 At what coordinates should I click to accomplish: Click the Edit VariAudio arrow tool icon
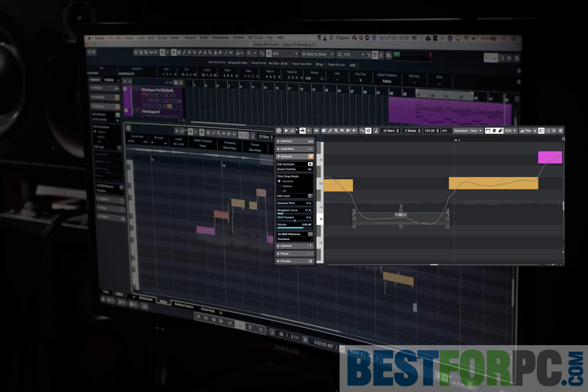click(x=310, y=164)
